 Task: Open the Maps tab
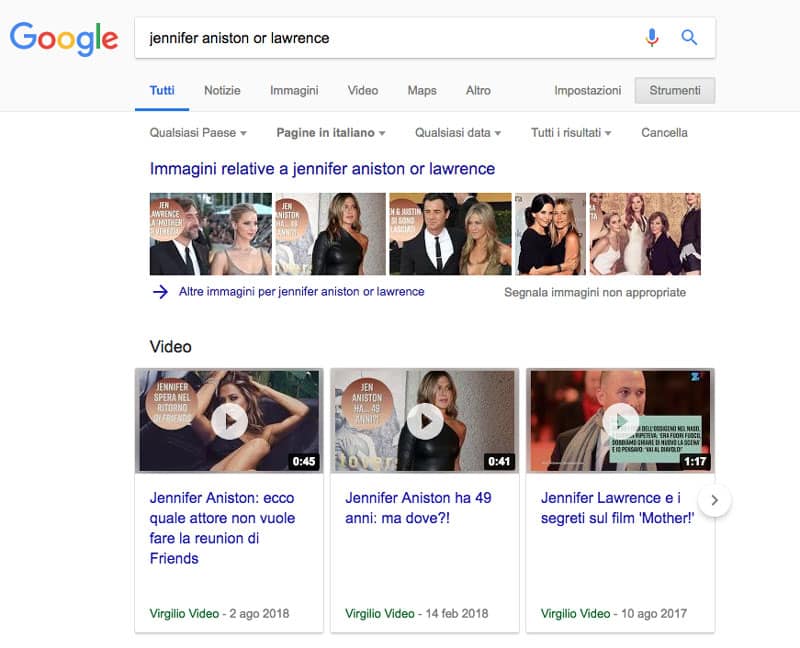click(422, 91)
